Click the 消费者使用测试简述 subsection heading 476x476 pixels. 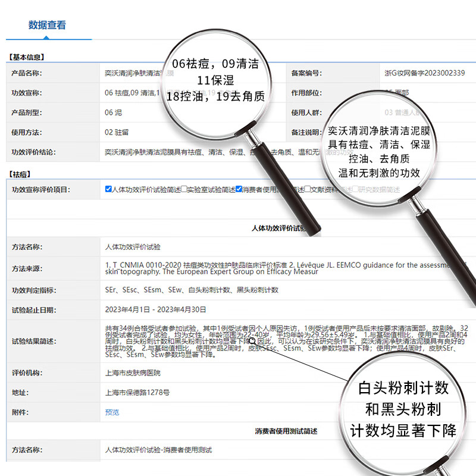pos(286,431)
